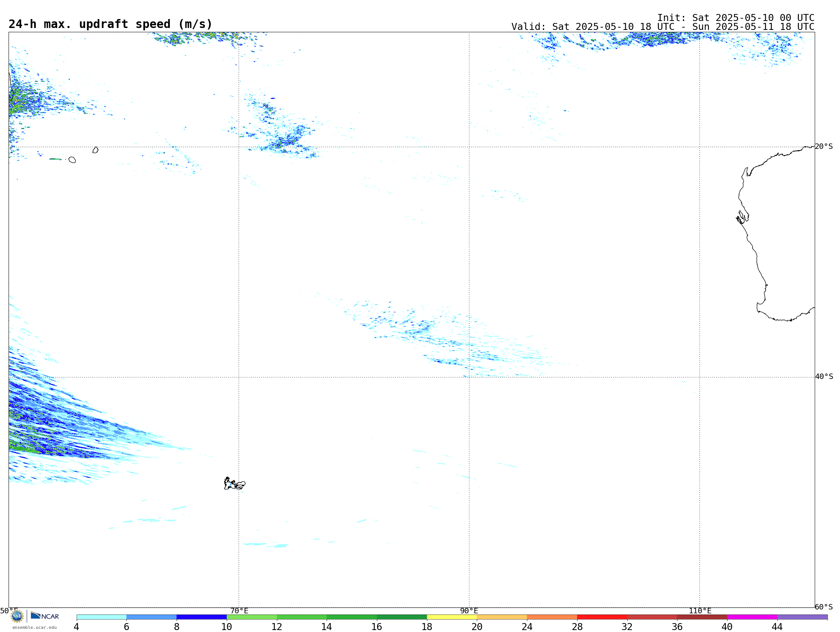Click the muted red 32–36 segment
Image resolution: width=840 pixels, height=632 pixels.
(x=652, y=617)
